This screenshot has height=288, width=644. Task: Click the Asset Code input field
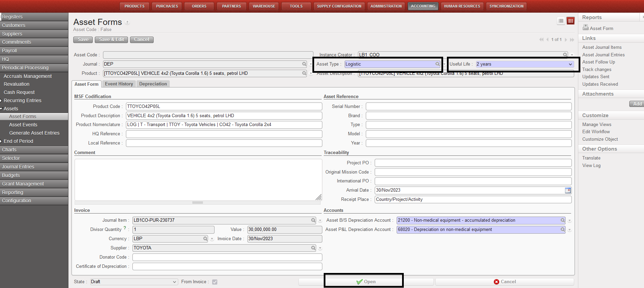click(x=208, y=55)
